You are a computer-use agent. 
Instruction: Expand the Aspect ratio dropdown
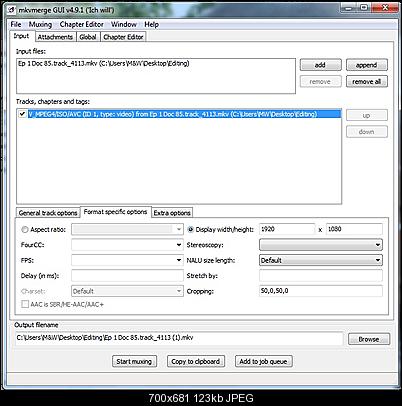coord(179,229)
